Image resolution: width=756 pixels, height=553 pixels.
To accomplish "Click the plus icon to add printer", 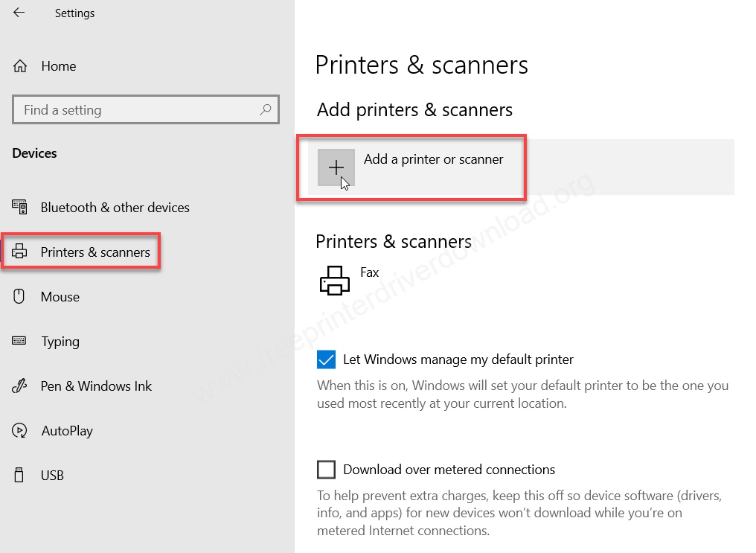I will point(336,167).
